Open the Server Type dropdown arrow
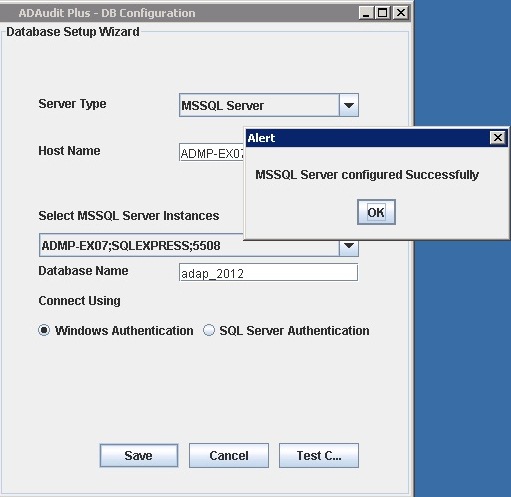511x497 pixels. pyautogui.click(x=349, y=105)
